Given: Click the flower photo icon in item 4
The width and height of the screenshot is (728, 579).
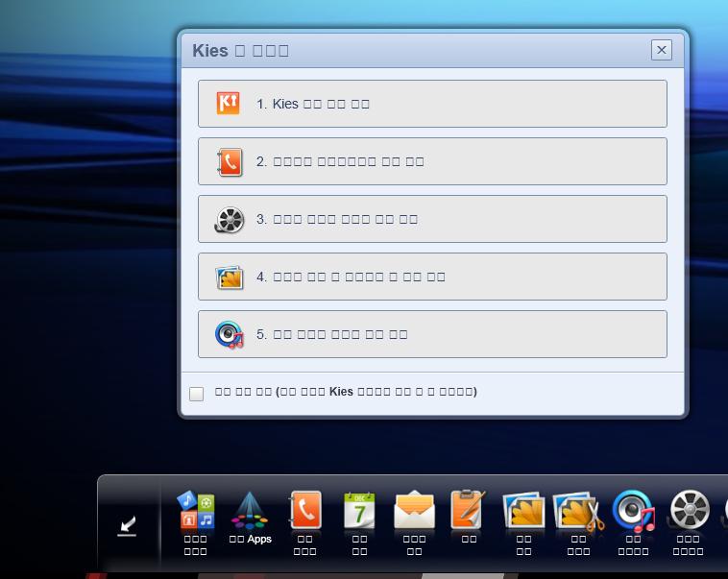Looking at the screenshot, I should click(x=230, y=277).
